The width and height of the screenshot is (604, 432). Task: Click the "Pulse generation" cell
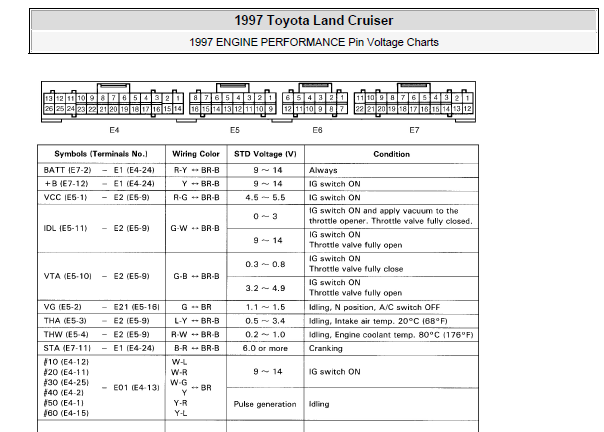coord(265,404)
